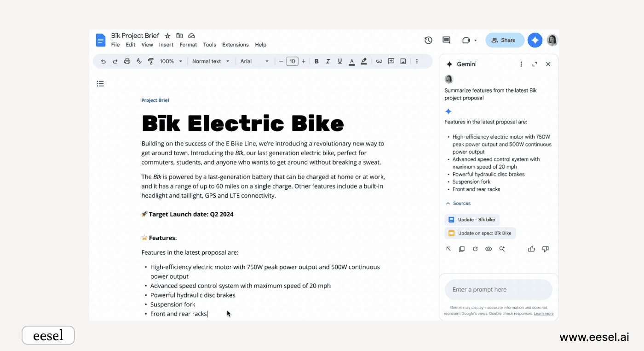The height and width of the screenshot is (351, 644).
Task: Open the Extensions menu
Action: tap(235, 45)
